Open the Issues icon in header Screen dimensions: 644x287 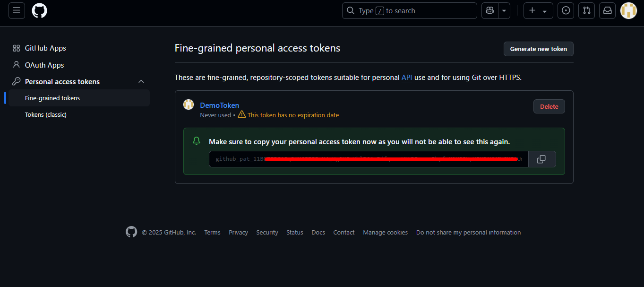tap(566, 10)
